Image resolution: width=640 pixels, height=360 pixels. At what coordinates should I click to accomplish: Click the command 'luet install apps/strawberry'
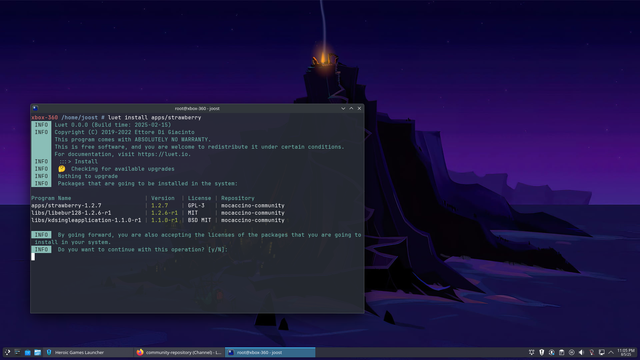[x=154, y=118]
